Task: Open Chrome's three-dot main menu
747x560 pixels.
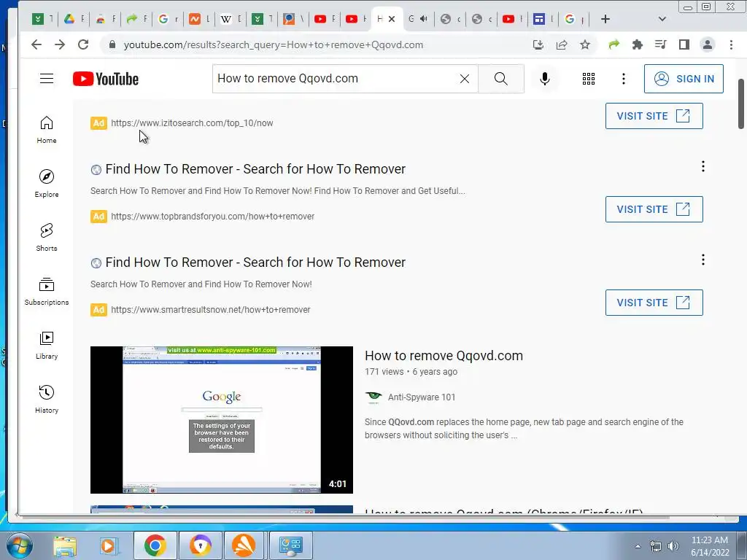Action: pos(731,44)
